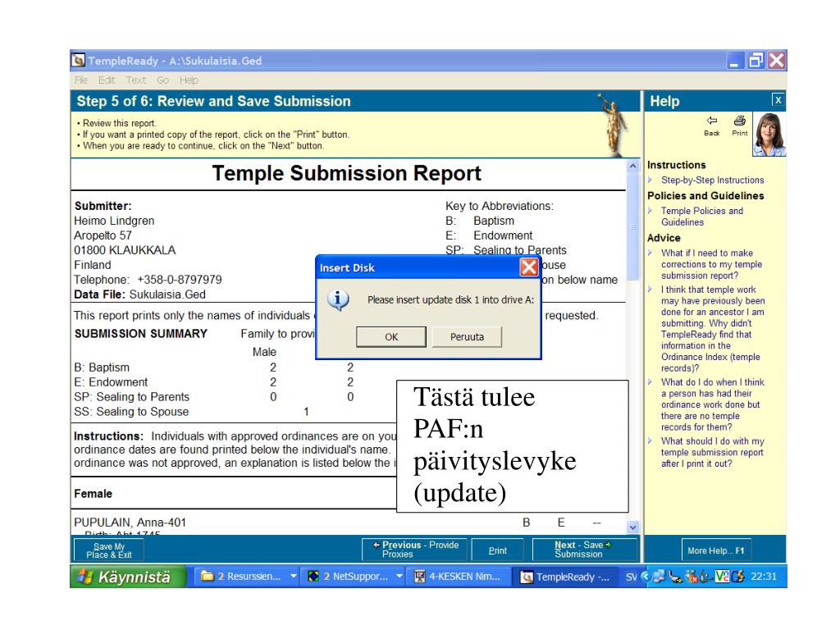This screenshot has height=630, width=840.
Task: Click the help assistant portrait photo
Action: click(x=769, y=135)
